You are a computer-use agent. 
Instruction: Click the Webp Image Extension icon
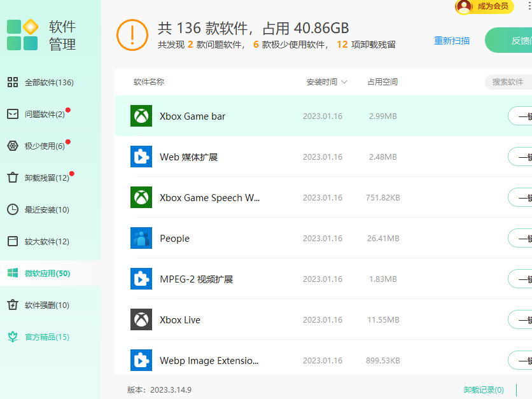click(141, 360)
